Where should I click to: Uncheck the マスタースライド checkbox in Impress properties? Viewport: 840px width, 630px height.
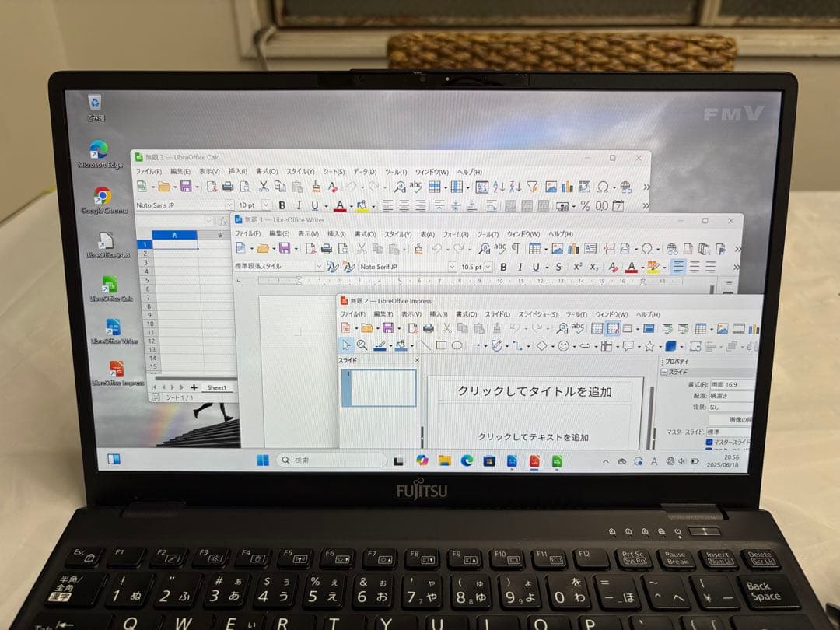pyautogui.click(x=709, y=441)
